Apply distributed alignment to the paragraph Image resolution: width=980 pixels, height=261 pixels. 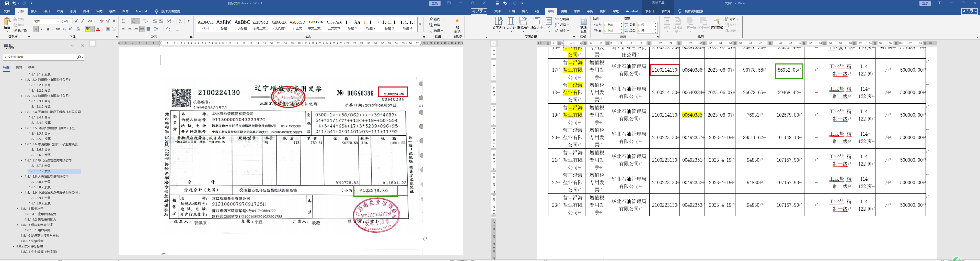(x=148, y=29)
